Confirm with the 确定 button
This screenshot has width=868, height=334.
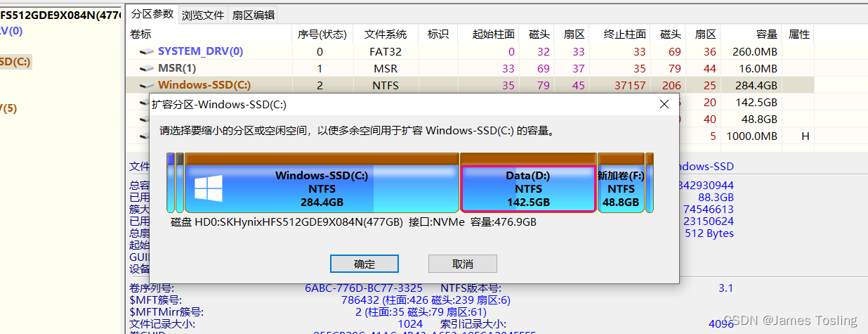364,264
